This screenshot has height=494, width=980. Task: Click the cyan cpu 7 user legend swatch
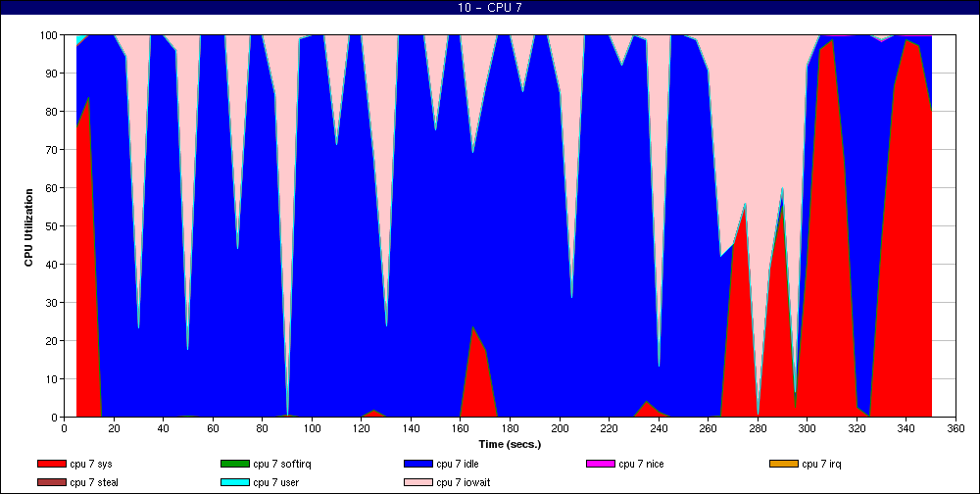pyautogui.click(x=234, y=483)
